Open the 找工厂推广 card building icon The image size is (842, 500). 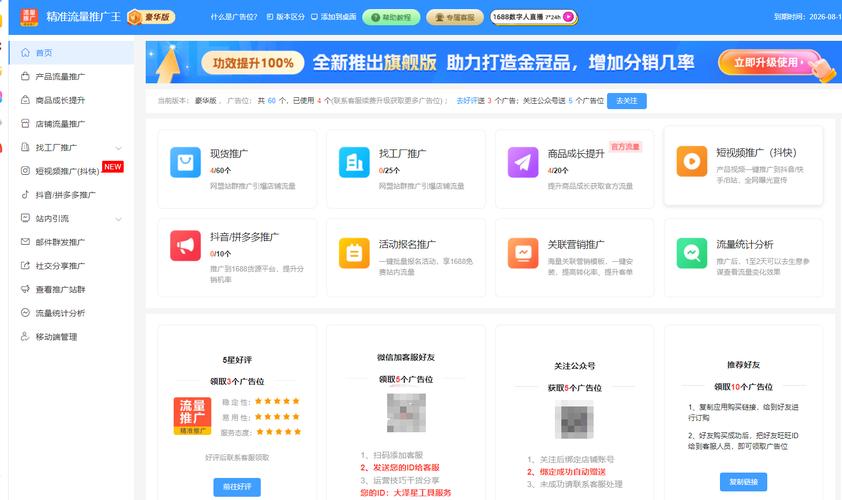(354, 162)
